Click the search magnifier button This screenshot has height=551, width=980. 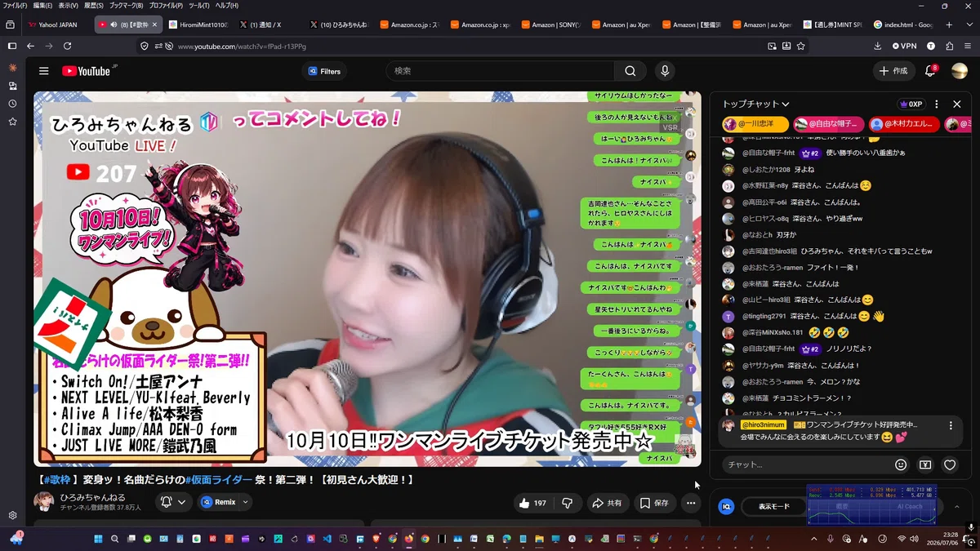pyautogui.click(x=630, y=71)
